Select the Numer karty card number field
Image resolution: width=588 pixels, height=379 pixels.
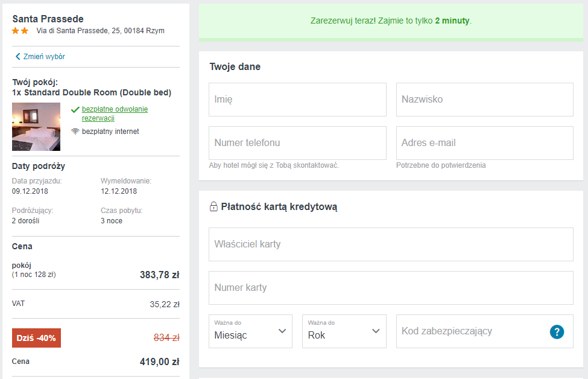391,288
